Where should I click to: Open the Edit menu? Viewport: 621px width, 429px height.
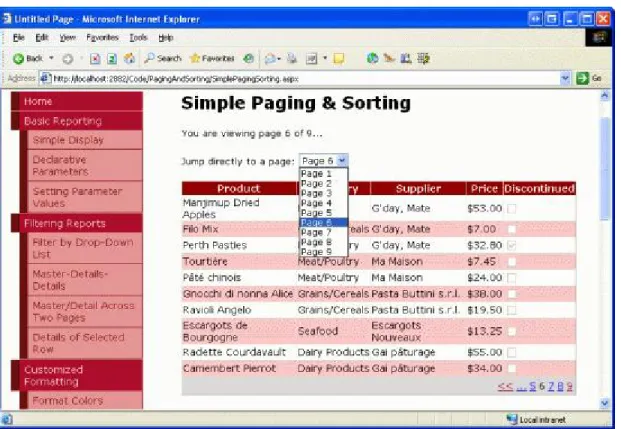[42, 38]
